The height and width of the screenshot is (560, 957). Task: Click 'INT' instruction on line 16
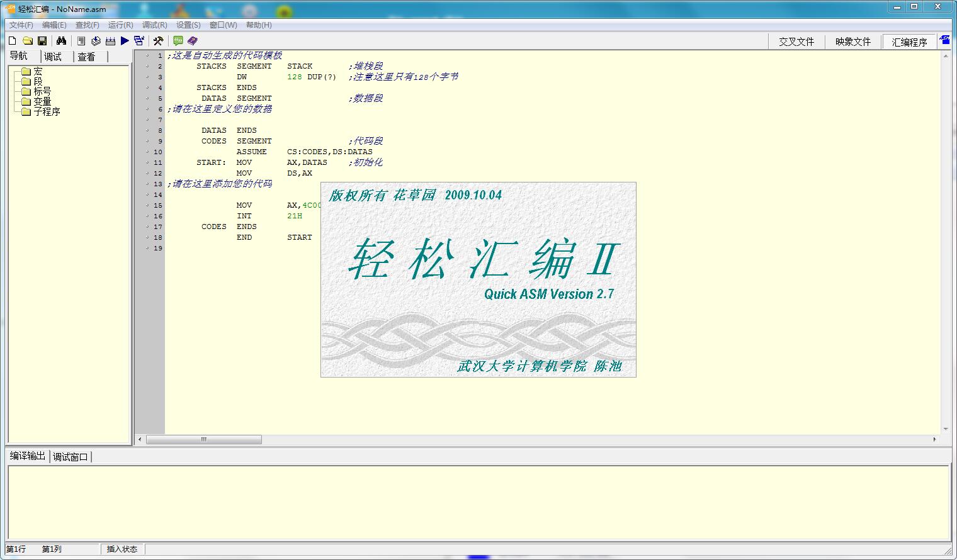244,216
